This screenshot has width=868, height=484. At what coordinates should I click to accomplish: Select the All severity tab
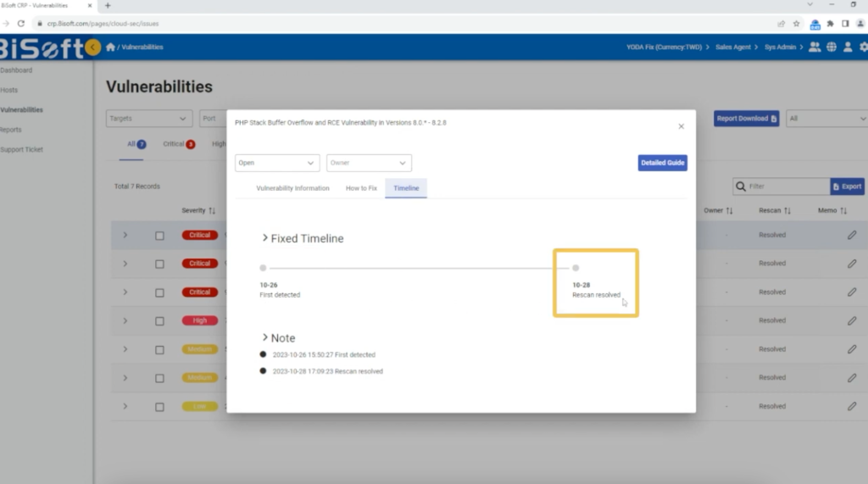[136, 144]
